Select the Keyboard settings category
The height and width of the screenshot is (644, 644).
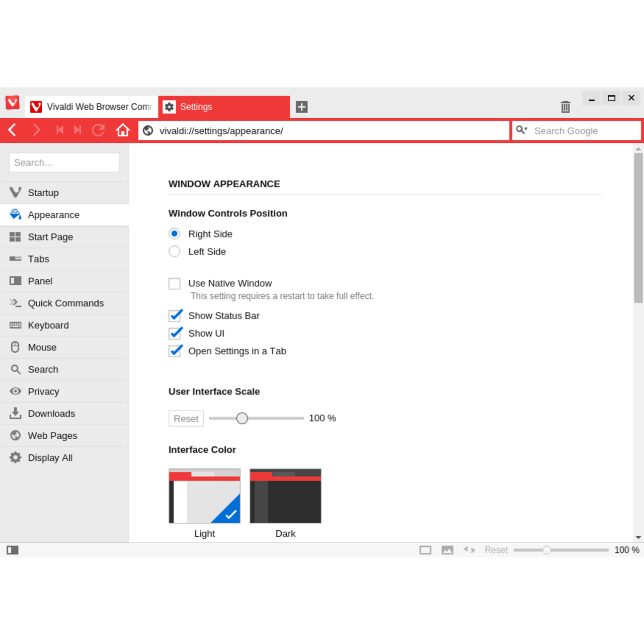(48, 325)
